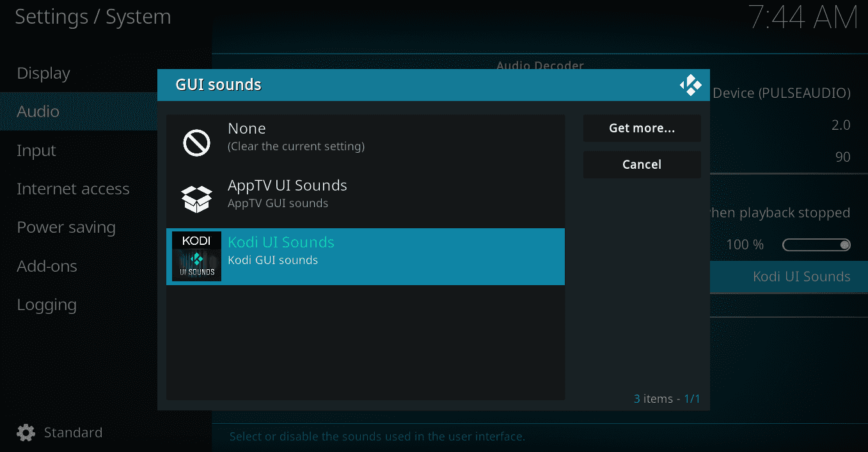Open the Add-ons settings section
868x452 pixels.
point(47,266)
